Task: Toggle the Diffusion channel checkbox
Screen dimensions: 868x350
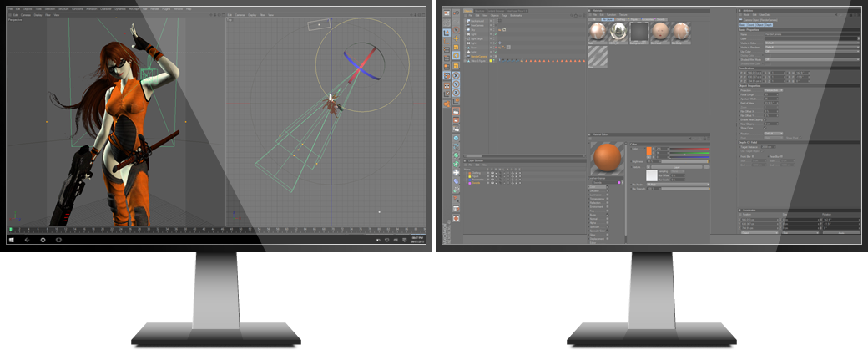Action: pos(608,191)
